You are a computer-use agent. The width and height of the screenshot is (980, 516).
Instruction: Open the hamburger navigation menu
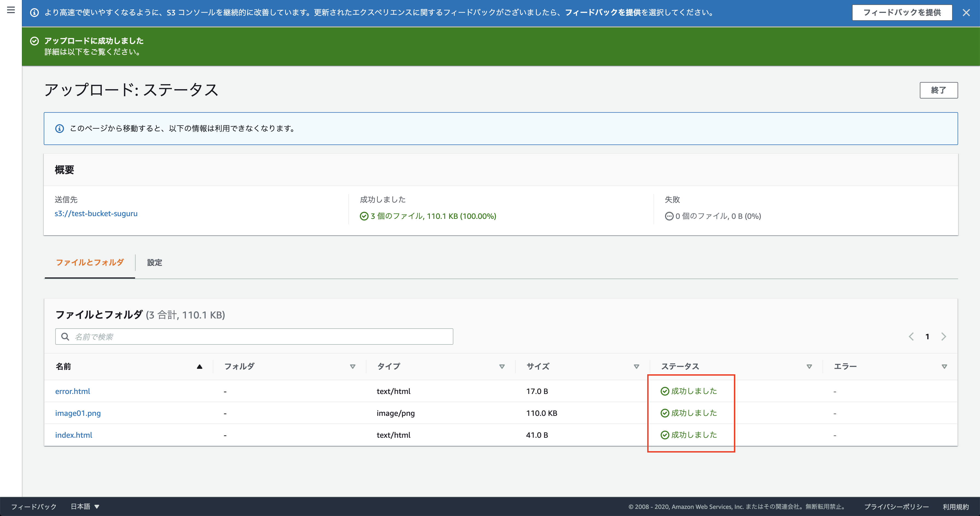11,10
